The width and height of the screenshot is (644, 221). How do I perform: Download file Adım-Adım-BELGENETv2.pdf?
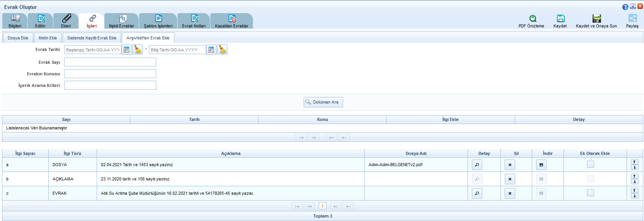pos(541,165)
